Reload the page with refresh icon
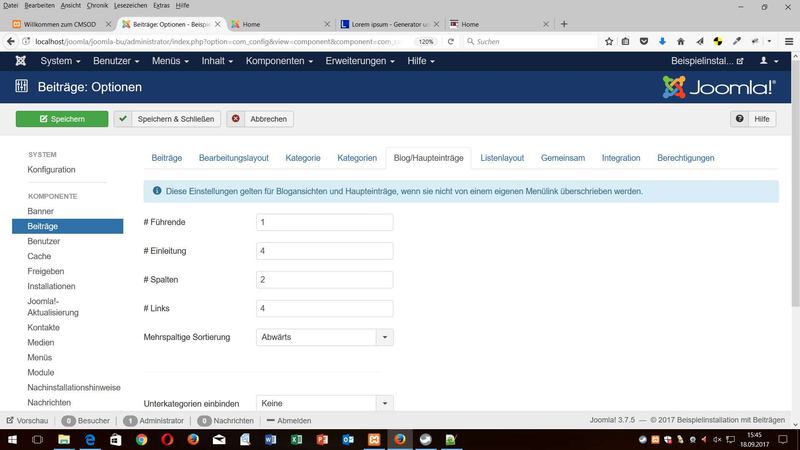Image resolution: width=800 pixels, height=450 pixels. click(451, 41)
